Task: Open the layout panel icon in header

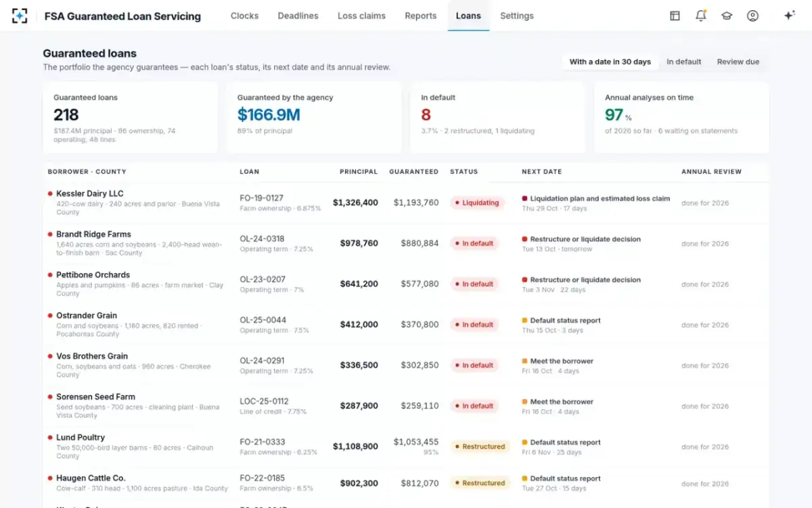Action: pyautogui.click(x=675, y=16)
